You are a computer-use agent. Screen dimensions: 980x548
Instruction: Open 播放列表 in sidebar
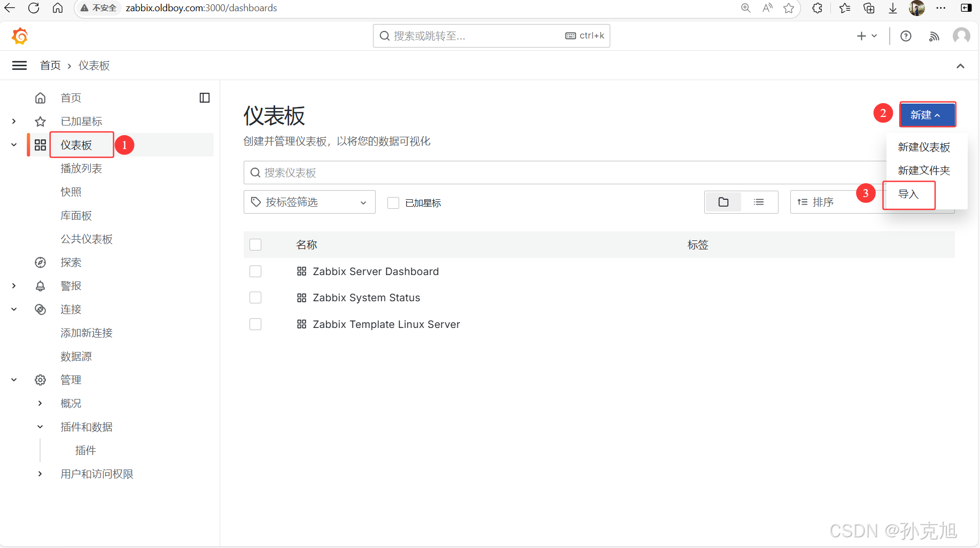[81, 168]
